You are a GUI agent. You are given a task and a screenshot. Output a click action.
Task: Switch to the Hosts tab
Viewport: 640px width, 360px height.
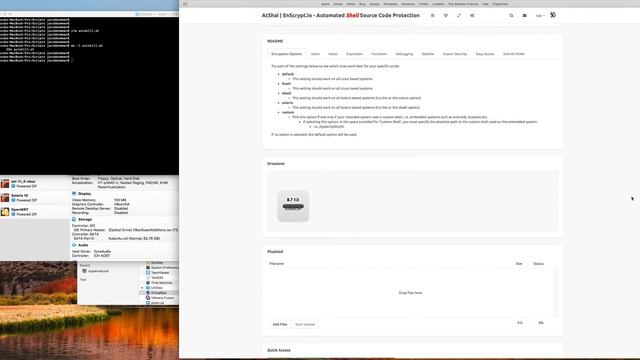pos(333,54)
